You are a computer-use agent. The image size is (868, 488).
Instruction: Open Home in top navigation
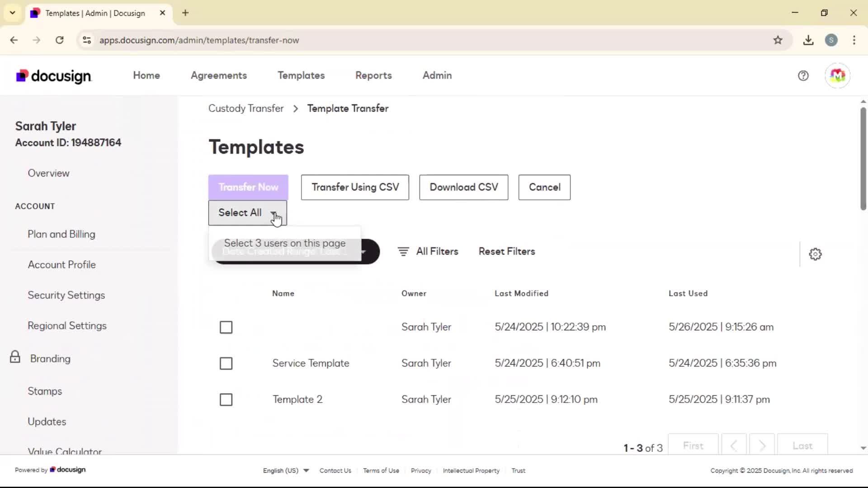tap(146, 75)
